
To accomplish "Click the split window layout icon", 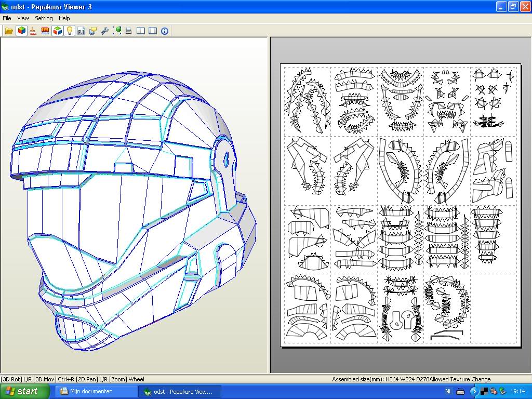I will tap(141, 31).
